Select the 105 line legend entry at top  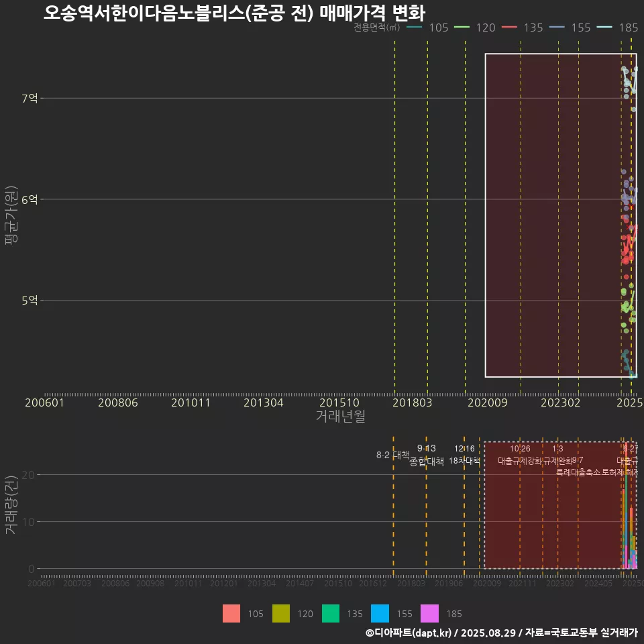click(427, 28)
